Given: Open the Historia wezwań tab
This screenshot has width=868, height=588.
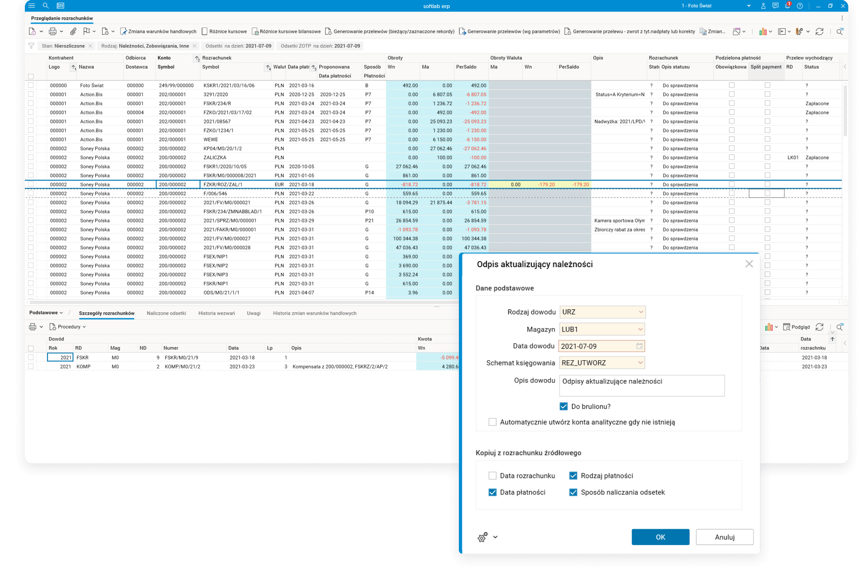Looking at the screenshot, I should click(217, 313).
